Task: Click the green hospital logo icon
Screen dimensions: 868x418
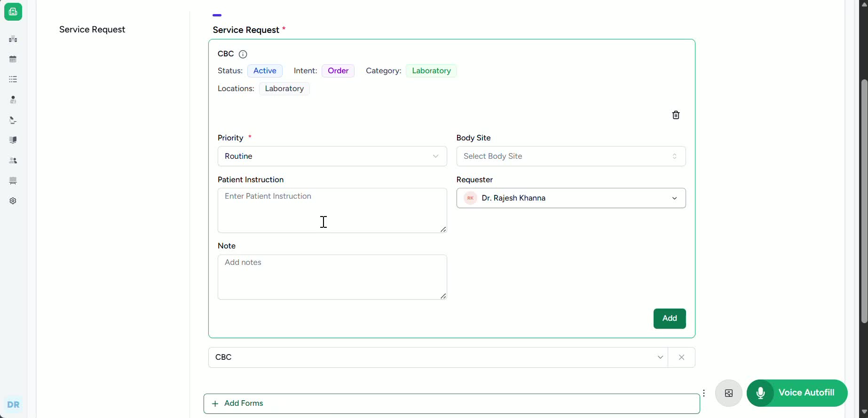Action: click(x=13, y=12)
